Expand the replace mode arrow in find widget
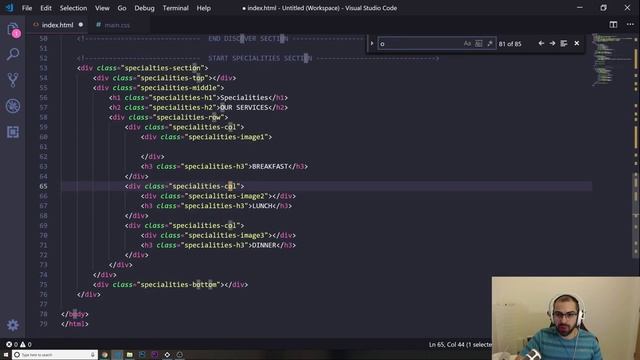Viewport: 640px width, 360px height. (x=372, y=43)
